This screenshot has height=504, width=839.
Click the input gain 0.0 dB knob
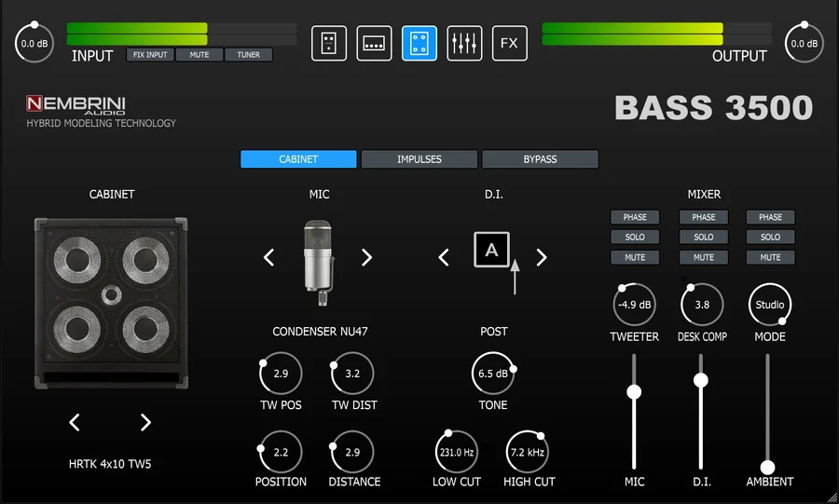coord(34,43)
